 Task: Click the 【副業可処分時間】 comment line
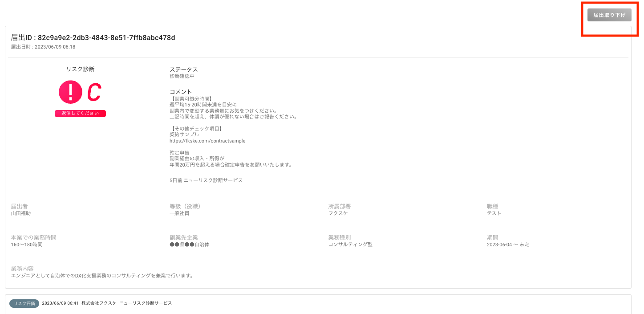coord(191,99)
